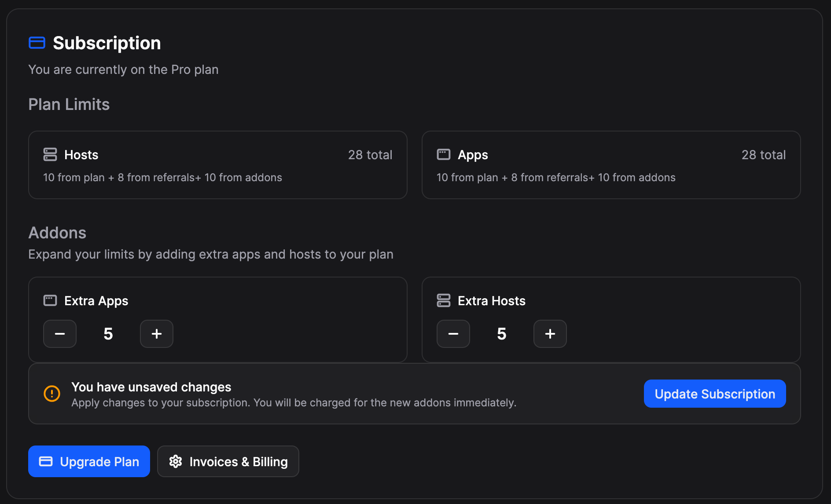Screen dimensions: 831x504
Task: Click the Extra Apps quantity value
Action: (108, 334)
